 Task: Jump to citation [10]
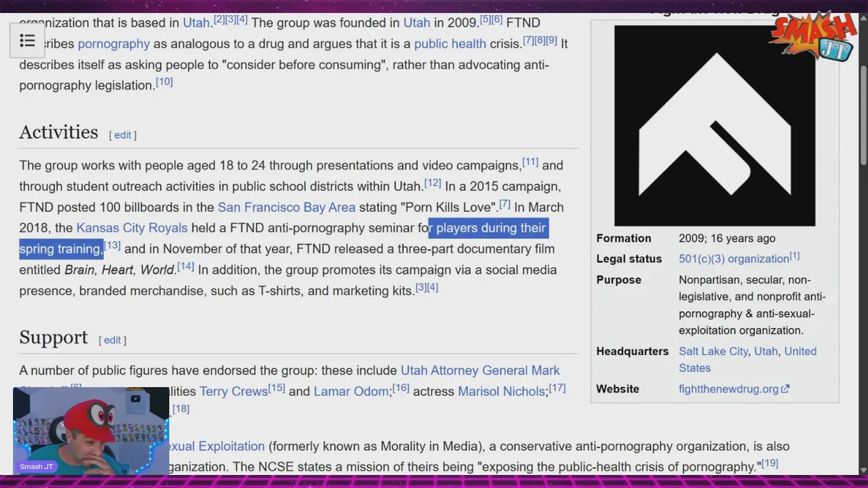(164, 82)
